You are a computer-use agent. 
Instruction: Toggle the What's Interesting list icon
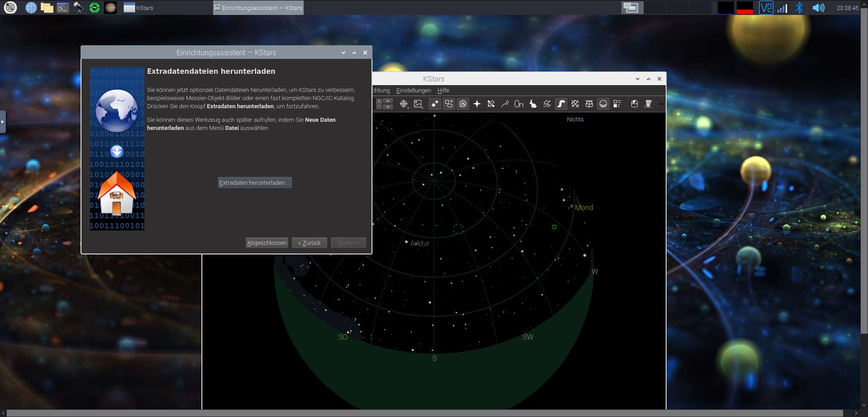(x=617, y=104)
